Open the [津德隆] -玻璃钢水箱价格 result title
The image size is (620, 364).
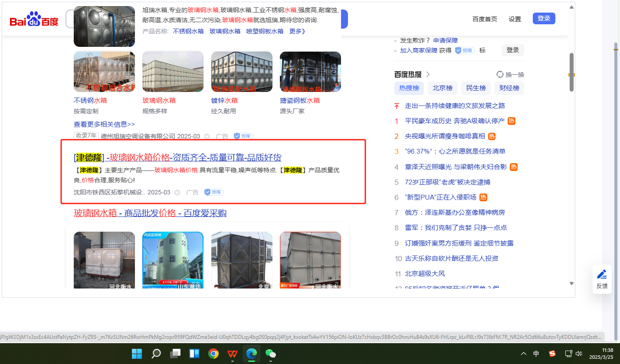[177, 157]
